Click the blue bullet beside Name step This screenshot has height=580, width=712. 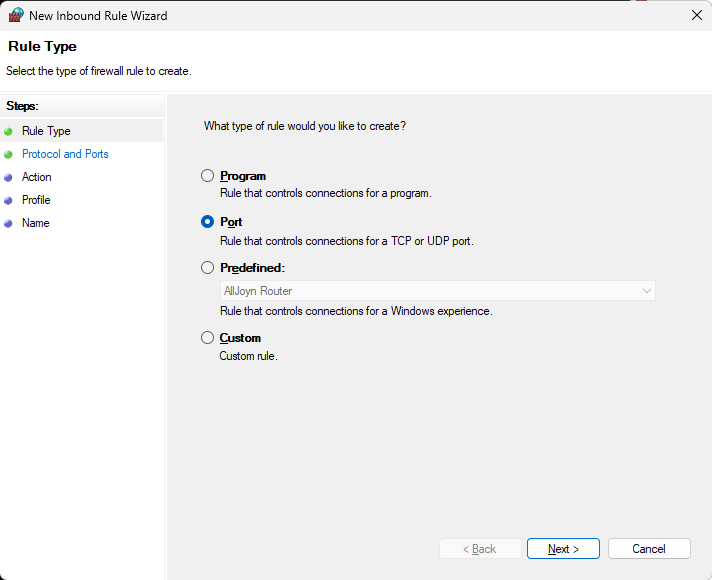coord(9,223)
